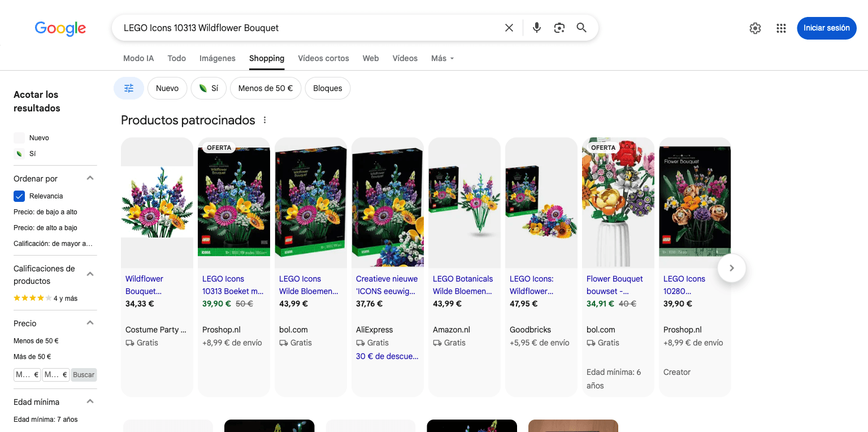Click the green leaf Sí chip

point(209,88)
